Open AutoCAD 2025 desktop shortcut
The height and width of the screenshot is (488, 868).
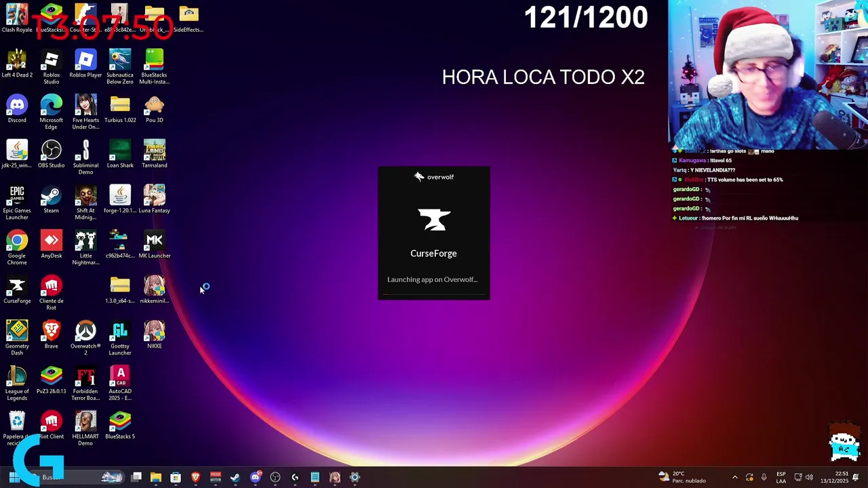click(x=120, y=383)
